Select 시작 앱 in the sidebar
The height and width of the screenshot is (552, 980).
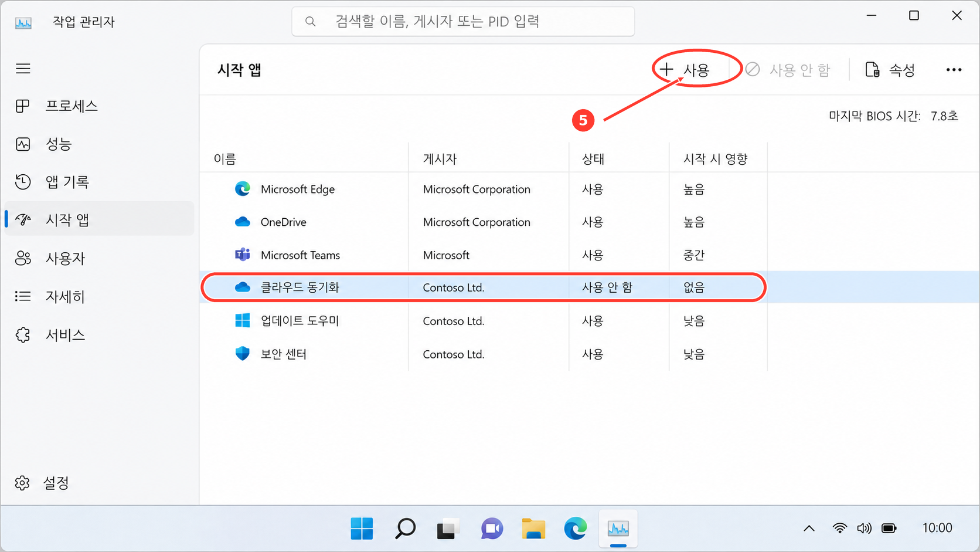(x=98, y=219)
